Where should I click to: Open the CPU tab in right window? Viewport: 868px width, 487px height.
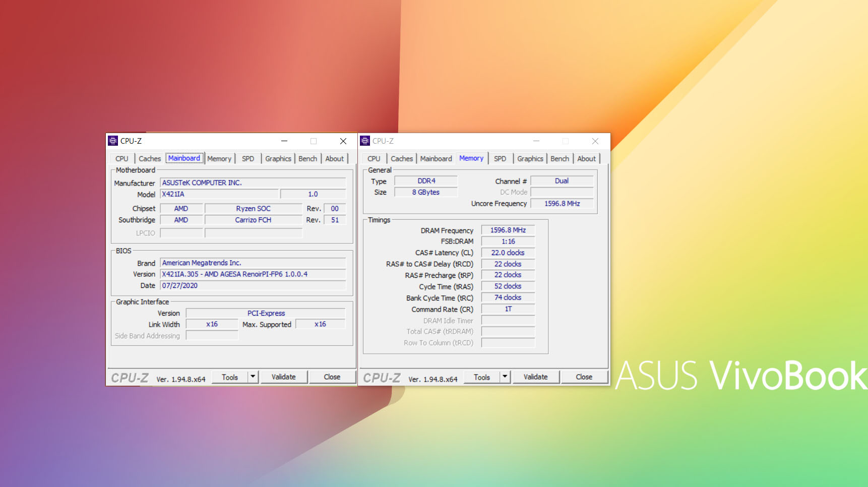click(x=374, y=158)
